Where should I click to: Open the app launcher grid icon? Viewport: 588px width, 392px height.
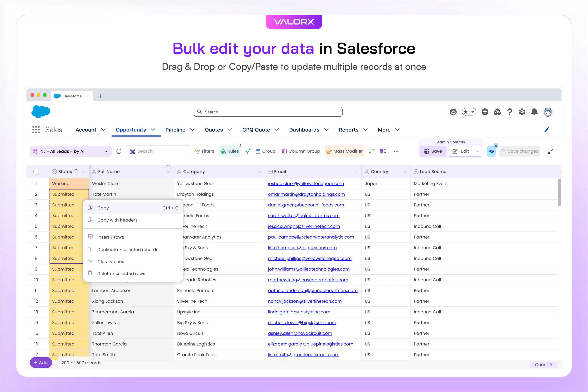click(36, 130)
